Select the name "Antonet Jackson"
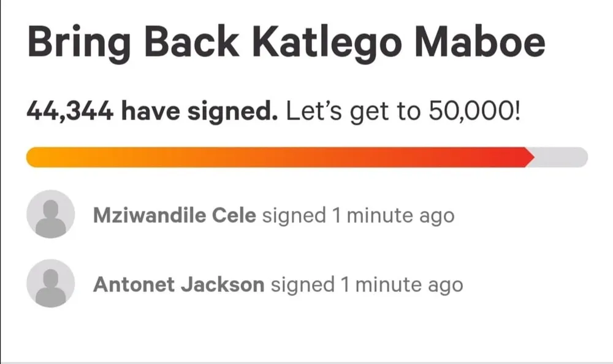Screen dimensions: 613x364 click(178, 284)
